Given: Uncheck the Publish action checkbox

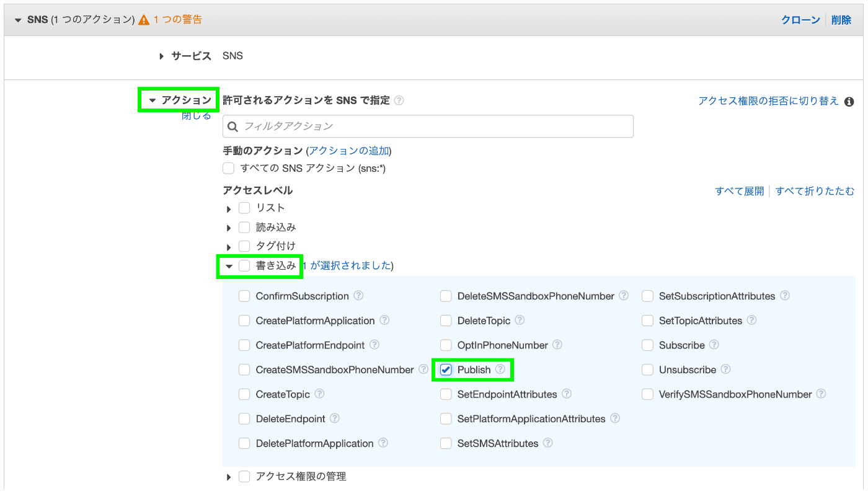Looking at the screenshot, I should click(446, 370).
